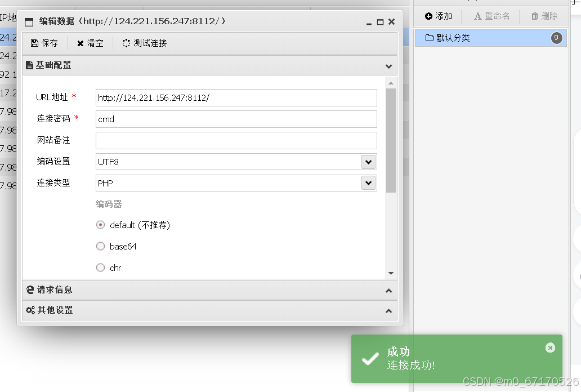Expand the 请求信息 section
Image resolution: width=581 pixels, height=392 pixels.
[x=388, y=289]
